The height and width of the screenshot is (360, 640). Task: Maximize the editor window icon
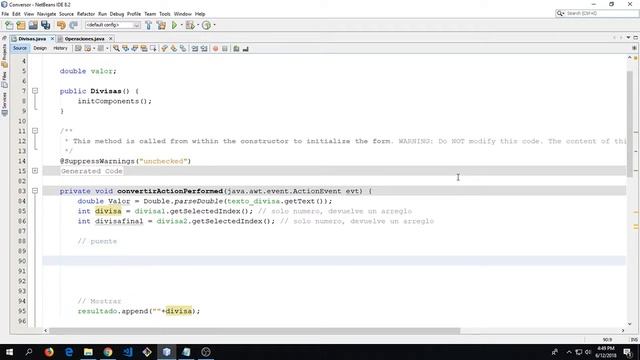(x=636, y=38)
